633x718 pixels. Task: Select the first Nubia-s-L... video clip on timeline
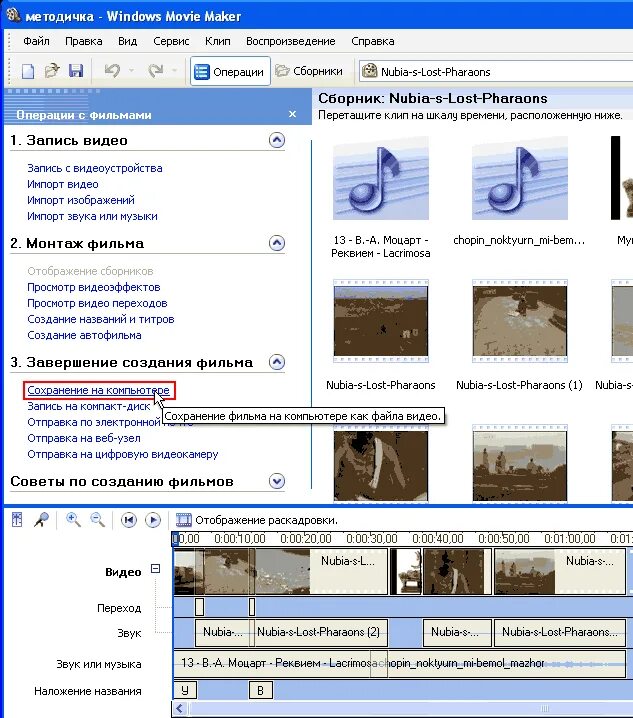[321, 571]
